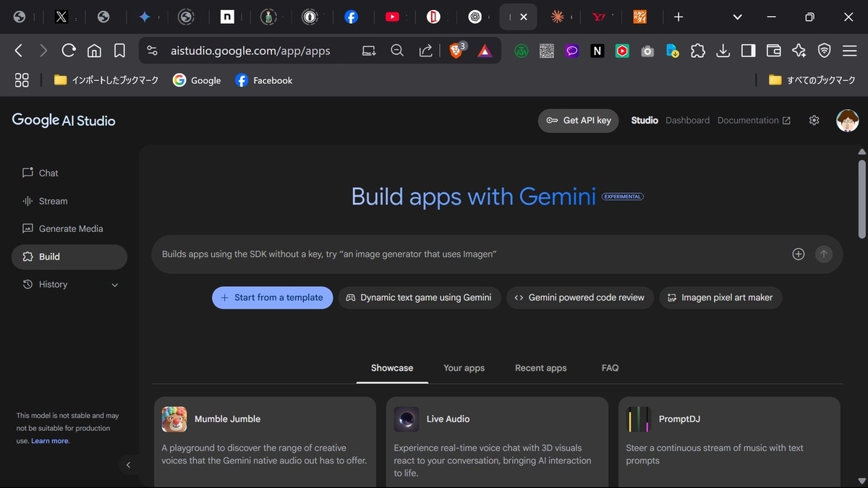Click the Learn more link
This screenshot has width=868, height=488.
(x=51, y=441)
